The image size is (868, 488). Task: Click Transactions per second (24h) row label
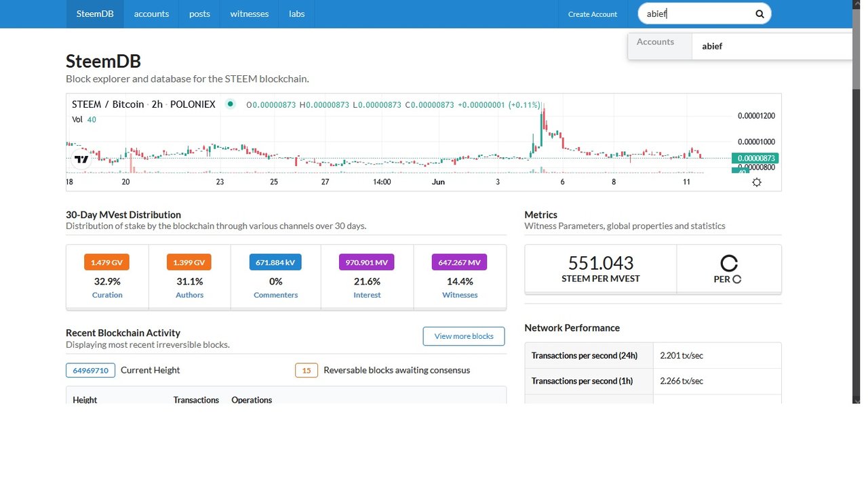click(584, 355)
